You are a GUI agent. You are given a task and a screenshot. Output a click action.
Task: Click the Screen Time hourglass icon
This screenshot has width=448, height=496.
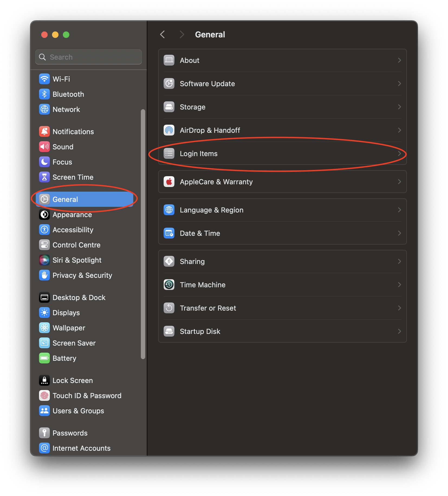tap(44, 177)
